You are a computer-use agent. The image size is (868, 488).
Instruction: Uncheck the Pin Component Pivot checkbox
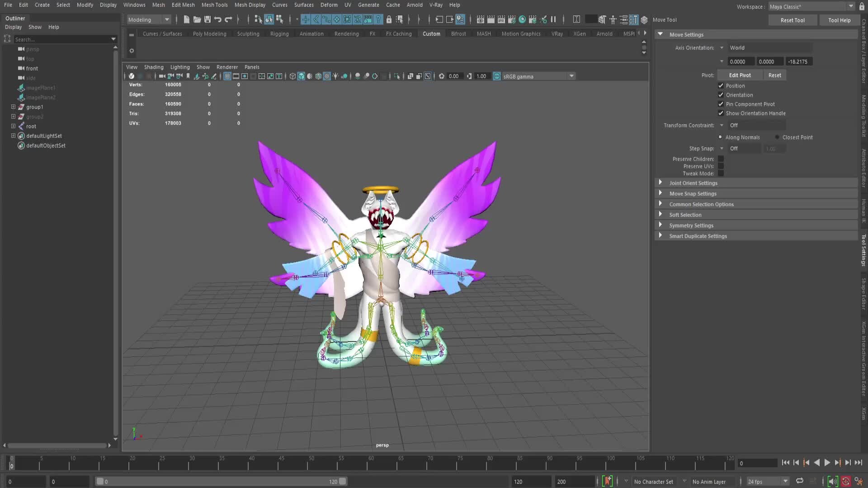(721, 104)
